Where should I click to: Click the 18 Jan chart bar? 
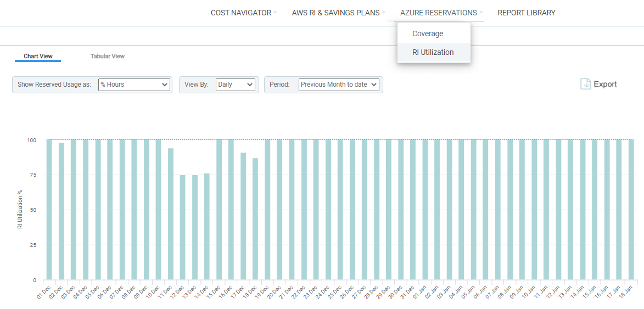coord(631,210)
